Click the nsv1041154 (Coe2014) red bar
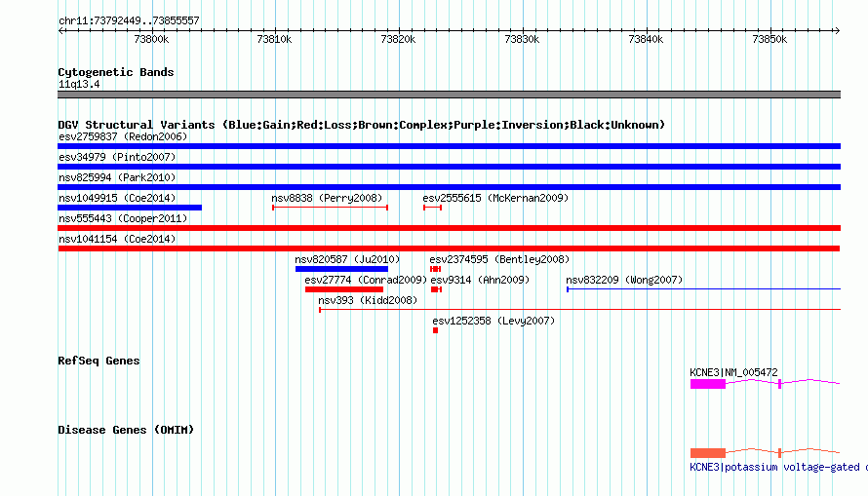The image size is (868, 496). pyautogui.click(x=449, y=248)
